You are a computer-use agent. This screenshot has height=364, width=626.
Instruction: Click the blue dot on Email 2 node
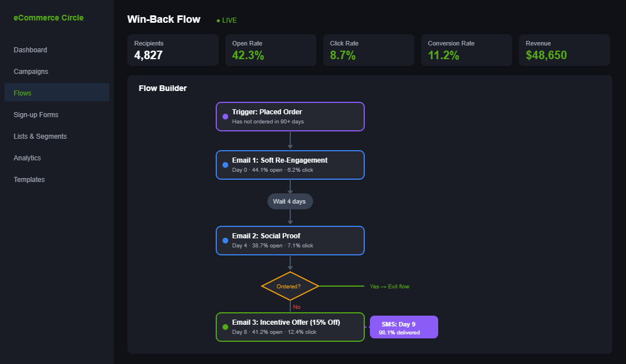(x=225, y=241)
